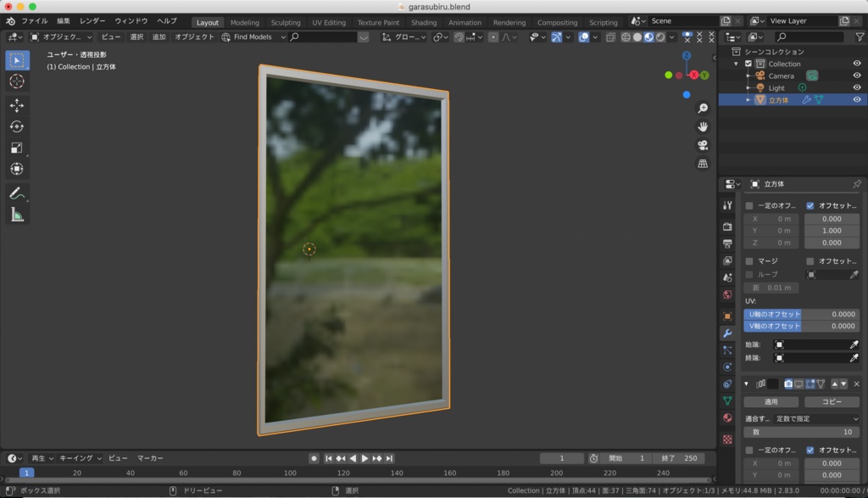Select the Cursor tool in the left toolbar

[x=17, y=81]
